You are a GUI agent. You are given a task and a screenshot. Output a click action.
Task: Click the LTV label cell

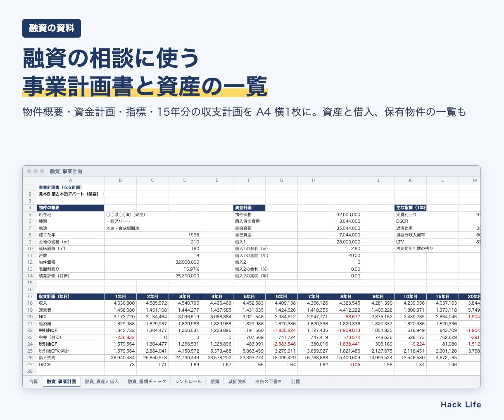point(426,242)
